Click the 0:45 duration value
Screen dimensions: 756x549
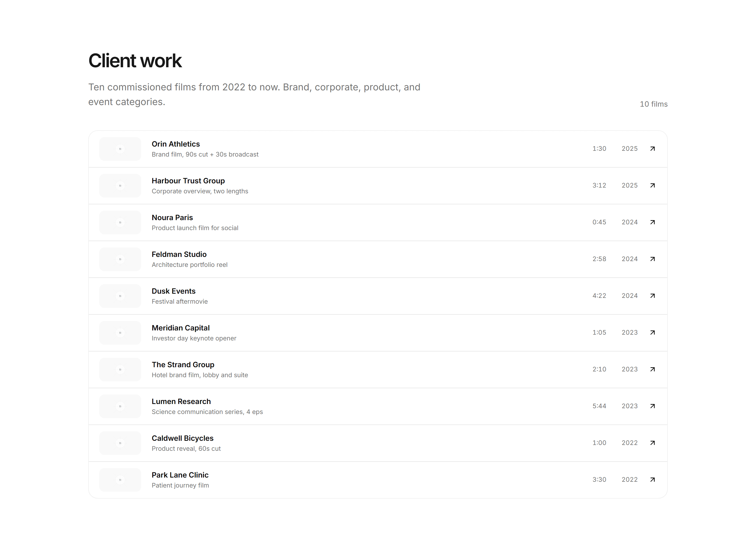[599, 222]
